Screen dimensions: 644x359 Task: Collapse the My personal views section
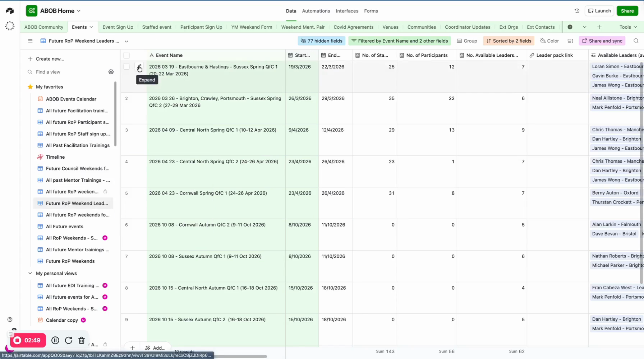30,273
